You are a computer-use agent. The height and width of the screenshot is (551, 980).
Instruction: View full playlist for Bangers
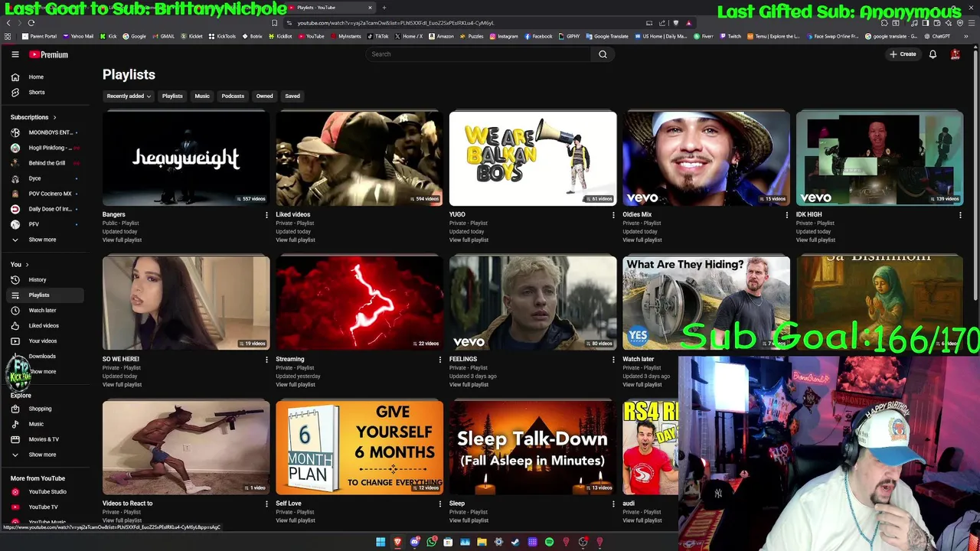[x=122, y=240]
